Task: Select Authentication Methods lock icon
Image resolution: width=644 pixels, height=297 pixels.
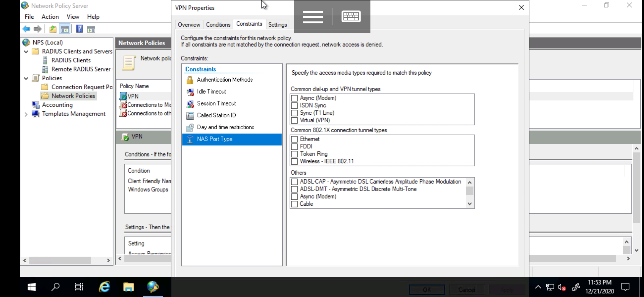Action: click(x=190, y=80)
